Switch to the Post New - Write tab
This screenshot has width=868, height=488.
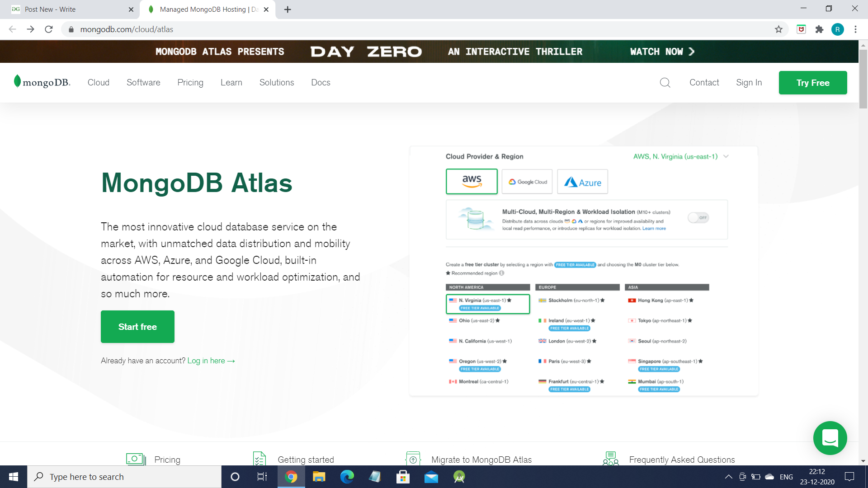tap(70, 9)
